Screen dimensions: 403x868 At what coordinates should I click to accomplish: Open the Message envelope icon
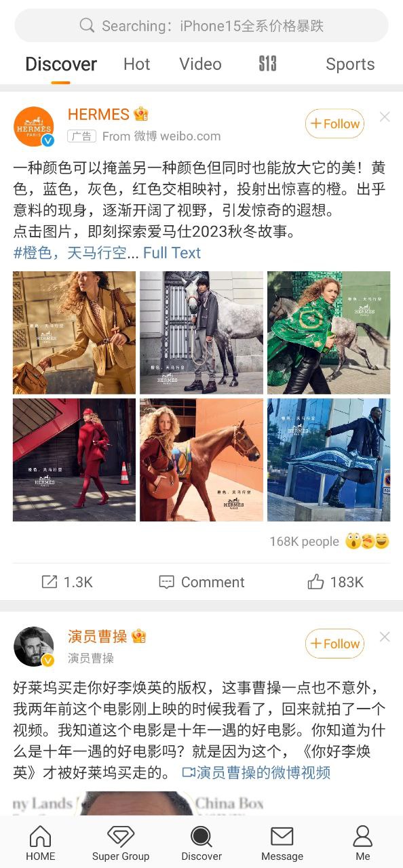(282, 836)
